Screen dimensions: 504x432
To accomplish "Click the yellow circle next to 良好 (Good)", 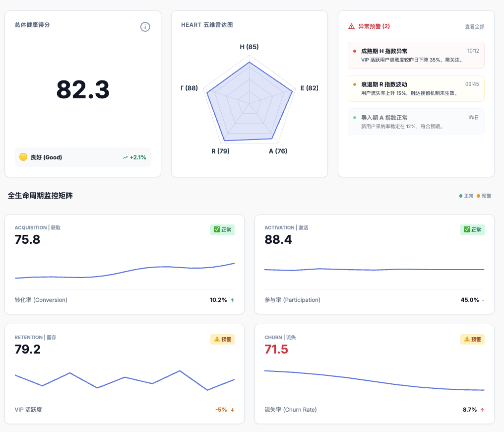I will (x=23, y=157).
